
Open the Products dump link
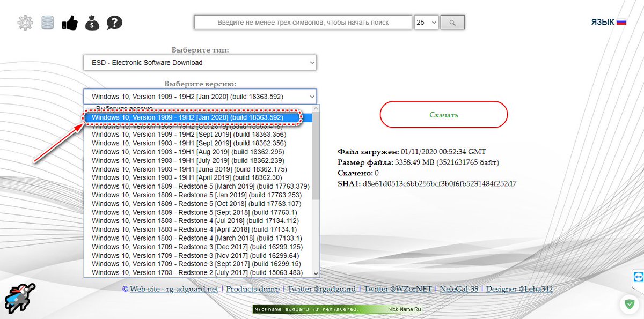(253, 289)
